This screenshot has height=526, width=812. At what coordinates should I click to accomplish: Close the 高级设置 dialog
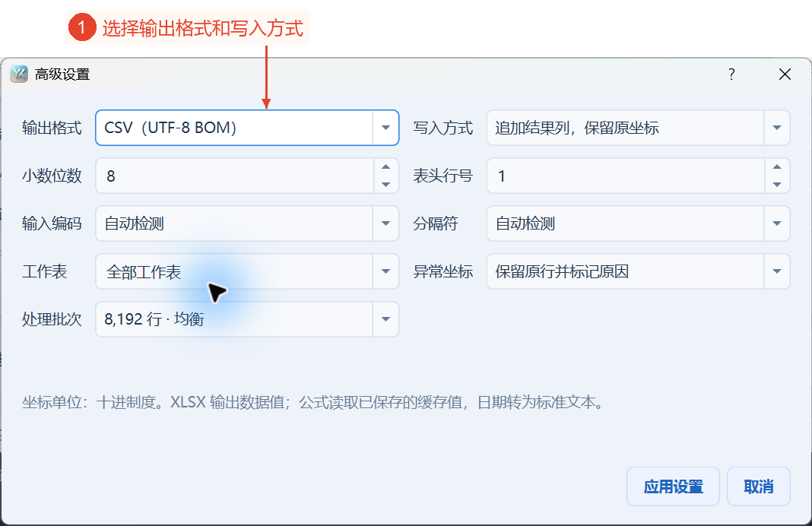pos(785,74)
